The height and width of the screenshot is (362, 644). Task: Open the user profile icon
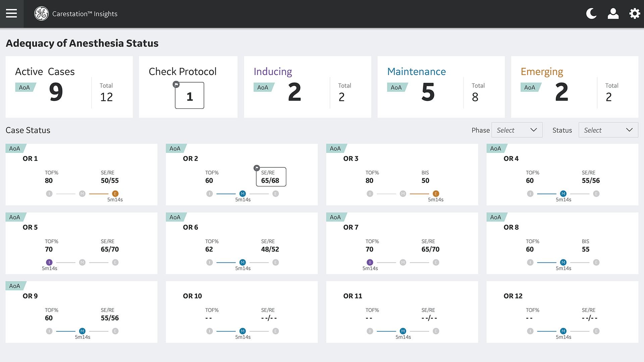point(613,14)
